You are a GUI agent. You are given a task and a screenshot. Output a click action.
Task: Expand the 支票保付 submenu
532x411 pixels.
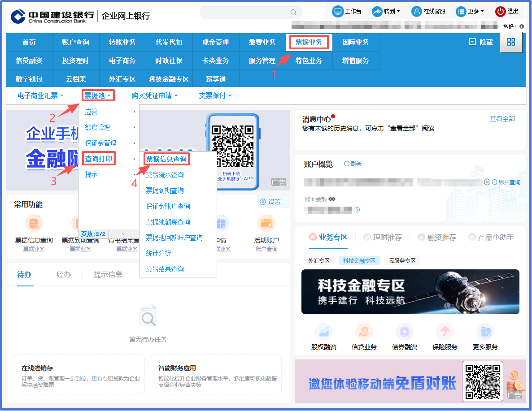(215, 95)
